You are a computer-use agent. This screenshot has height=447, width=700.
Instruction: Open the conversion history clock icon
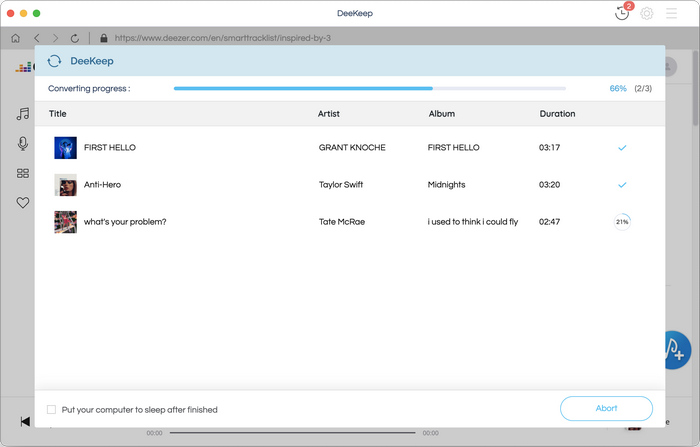pyautogui.click(x=622, y=13)
